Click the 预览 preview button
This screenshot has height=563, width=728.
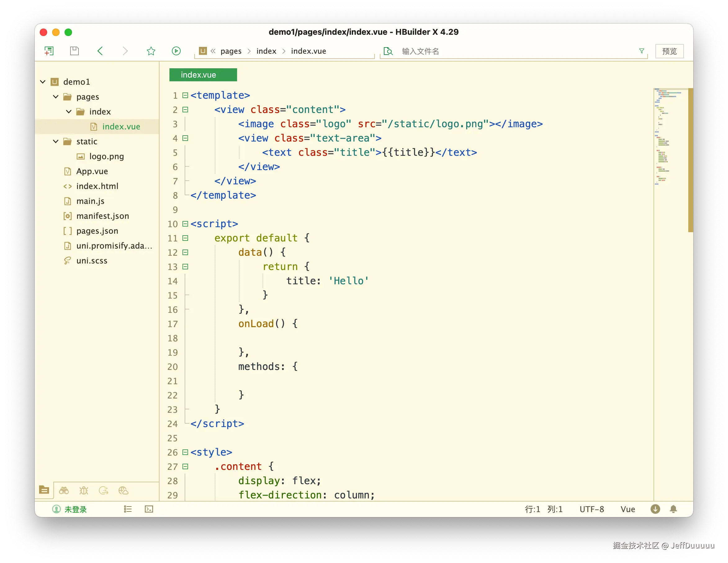coord(669,51)
